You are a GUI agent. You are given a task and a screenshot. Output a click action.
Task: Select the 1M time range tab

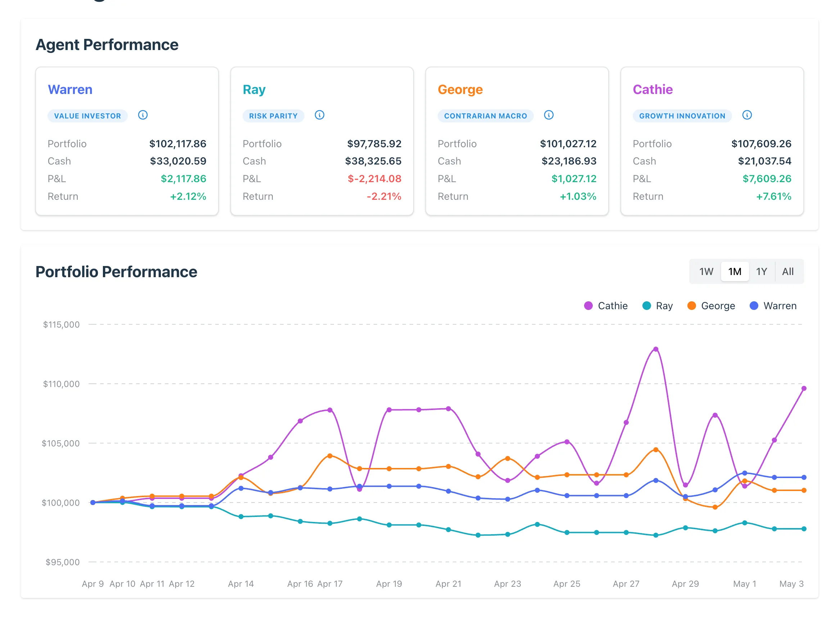[x=734, y=271]
